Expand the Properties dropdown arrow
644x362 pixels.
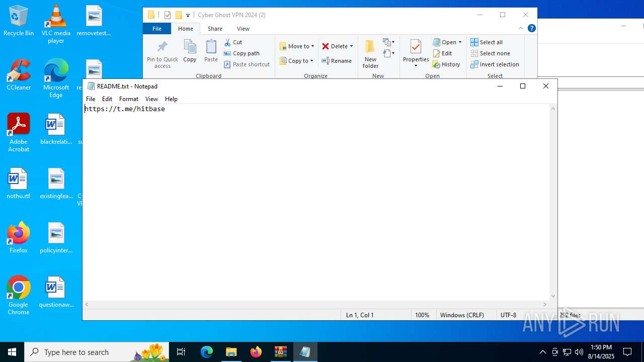pyautogui.click(x=416, y=66)
